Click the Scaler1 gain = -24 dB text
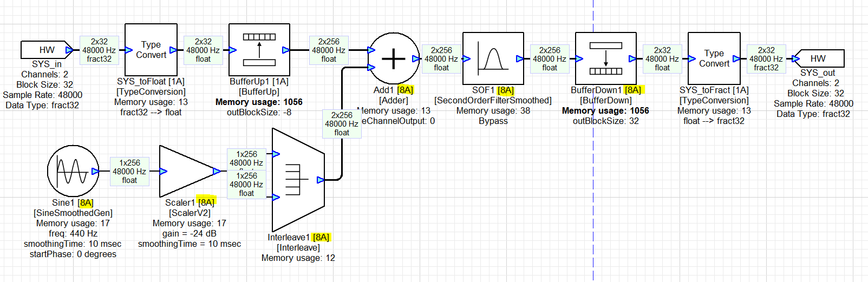 tap(190, 233)
